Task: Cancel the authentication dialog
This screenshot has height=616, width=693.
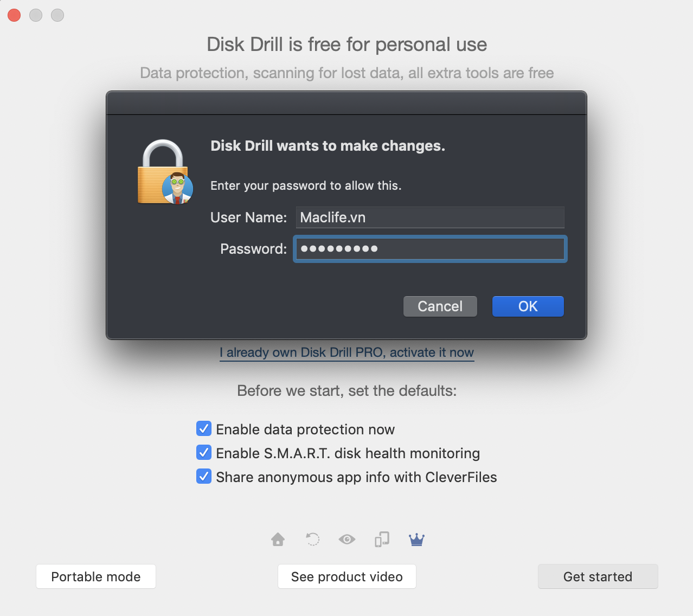Action: coord(440,306)
